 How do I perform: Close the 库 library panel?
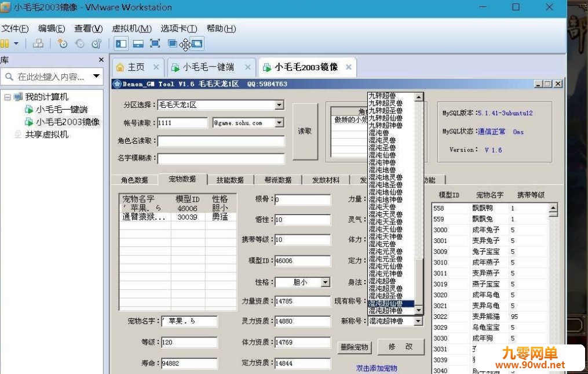[101, 60]
